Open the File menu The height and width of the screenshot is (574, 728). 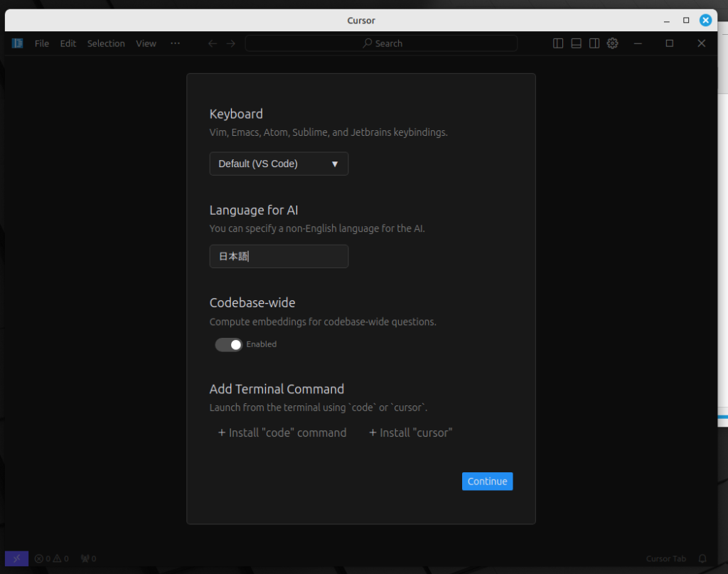pyautogui.click(x=42, y=43)
